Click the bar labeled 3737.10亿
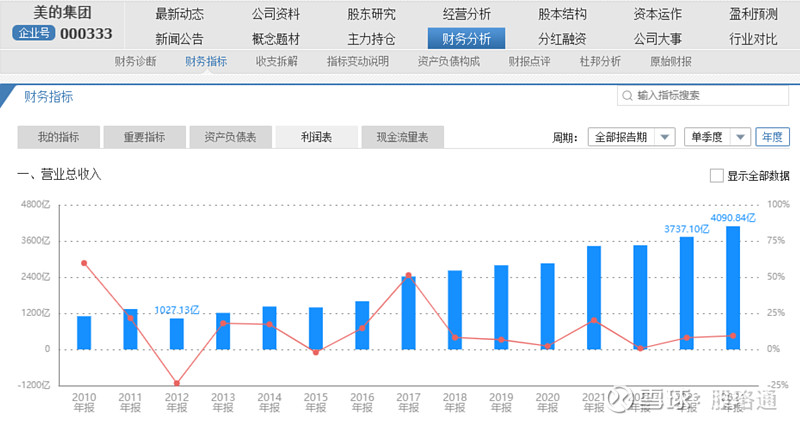800x424 pixels. (687, 293)
